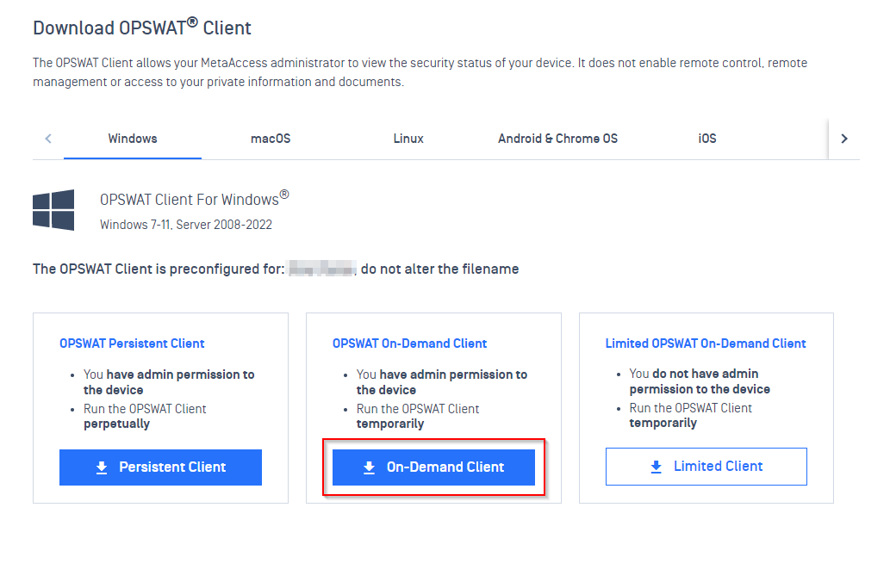Download the On-Demand Client

tap(433, 467)
